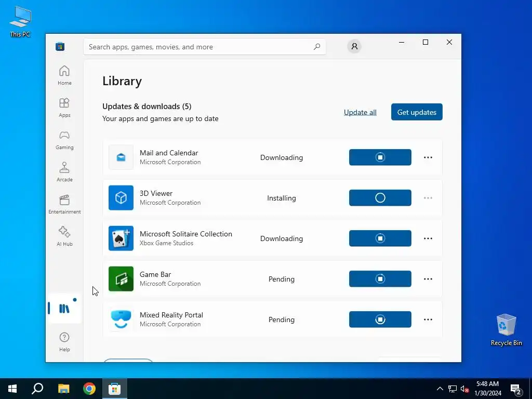Select the This PC desktop icon
The width and height of the screenshot is (532, 399).
[20, 21]
